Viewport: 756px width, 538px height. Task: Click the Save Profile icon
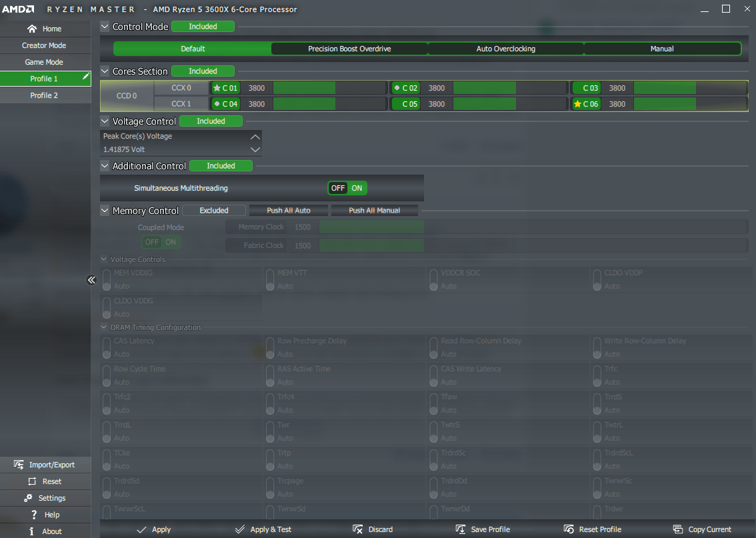tap(461, 529)
